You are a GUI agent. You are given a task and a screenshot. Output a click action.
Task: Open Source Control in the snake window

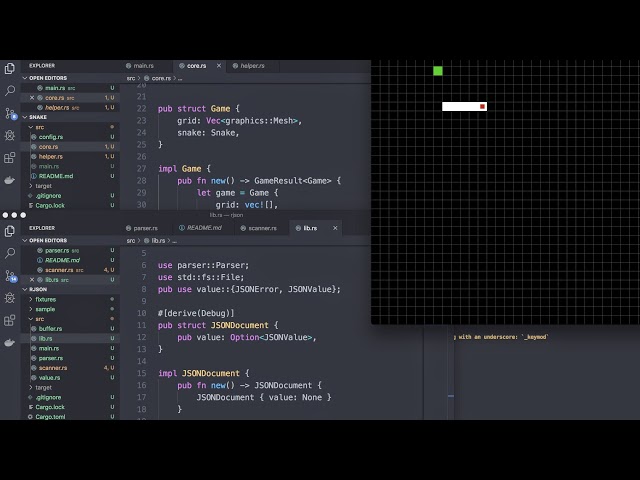10,113
